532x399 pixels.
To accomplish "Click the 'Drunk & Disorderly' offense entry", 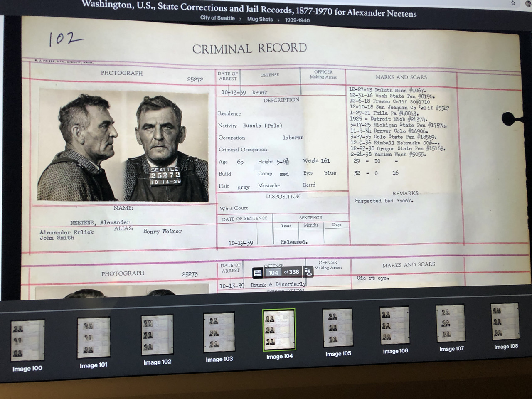I will coord(278,285).
